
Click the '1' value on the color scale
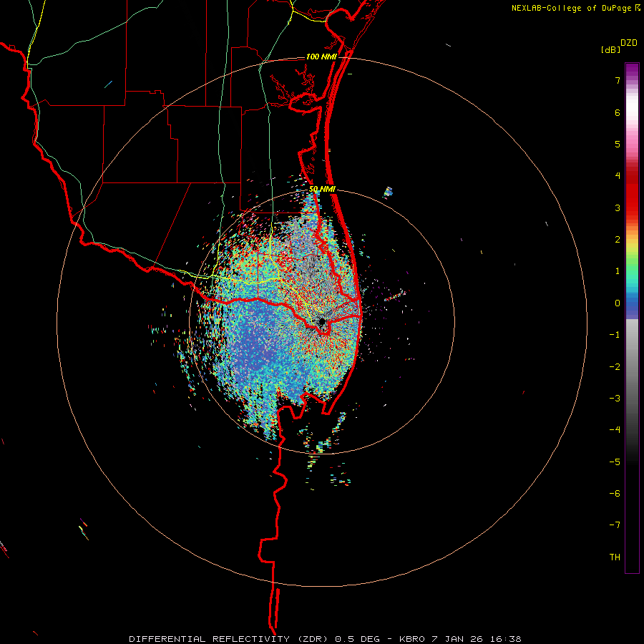tap(618, 271)
